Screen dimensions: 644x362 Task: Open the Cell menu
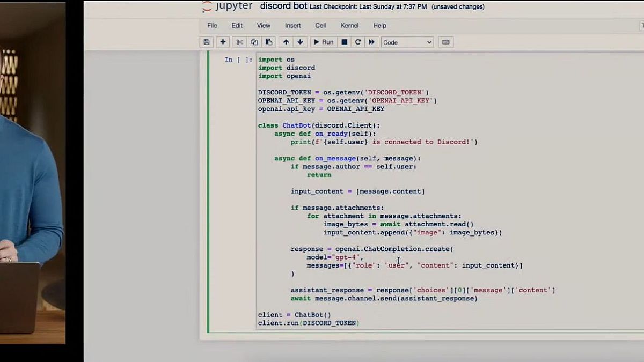(x=320, y=25)
